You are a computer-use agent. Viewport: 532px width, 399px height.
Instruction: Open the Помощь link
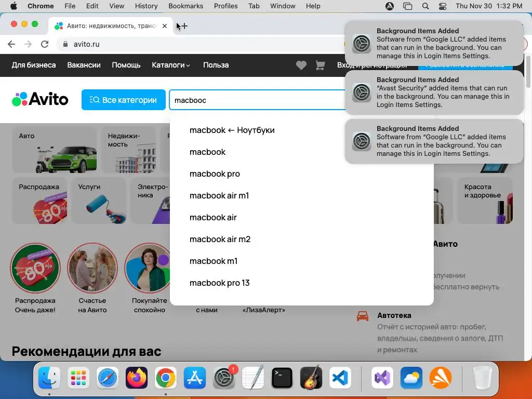pyautogui.click(x=126, y=65)
